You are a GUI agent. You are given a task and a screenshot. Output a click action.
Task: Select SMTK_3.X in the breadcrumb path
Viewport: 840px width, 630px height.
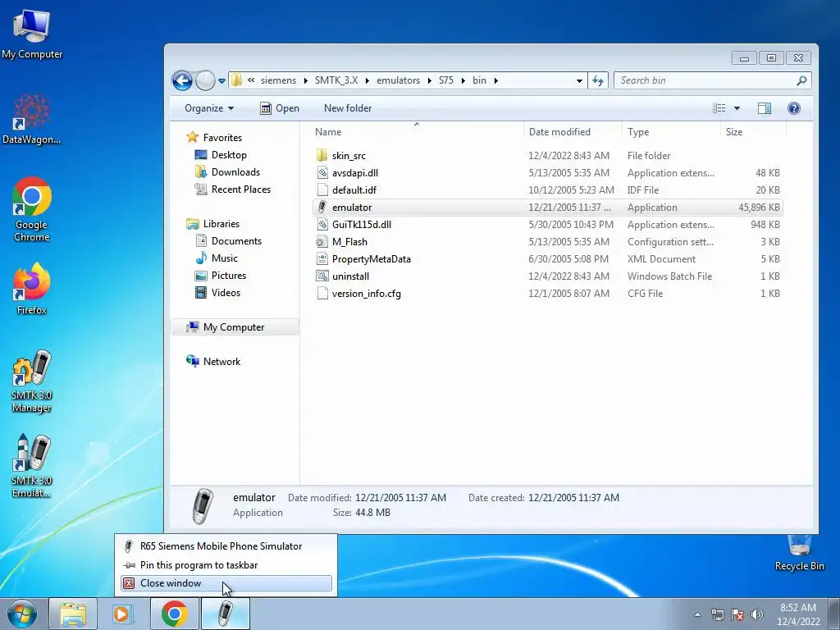pyautogui.click(x=336, y=80)
